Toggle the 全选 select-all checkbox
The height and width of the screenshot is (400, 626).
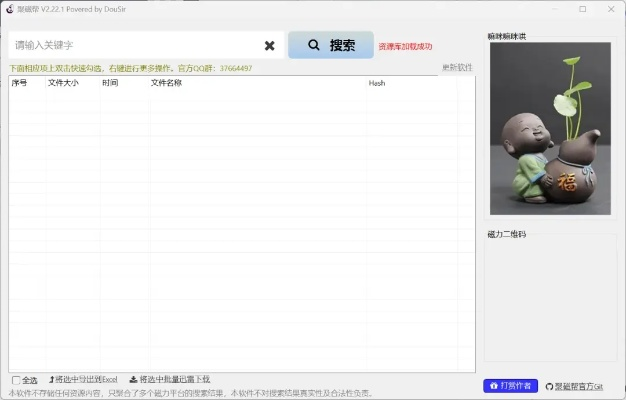tap(16, 380)
